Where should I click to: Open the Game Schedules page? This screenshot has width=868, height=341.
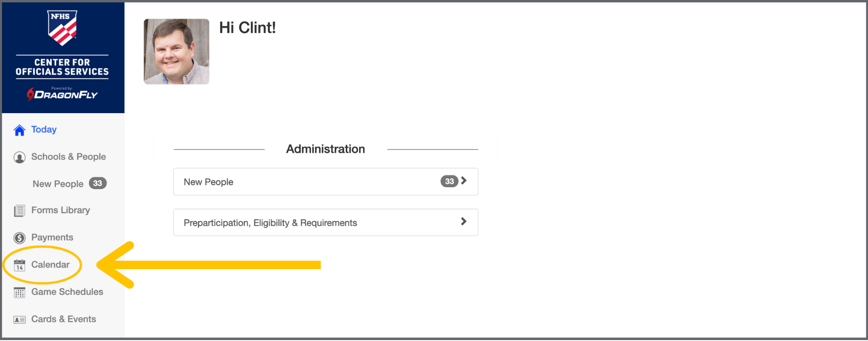pyautogui.click(x=67, y=292)
